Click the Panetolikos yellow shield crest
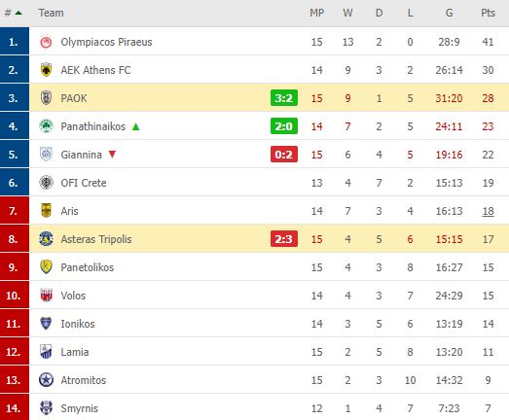This screenshot has width=509, height=420. click(46, 267)
